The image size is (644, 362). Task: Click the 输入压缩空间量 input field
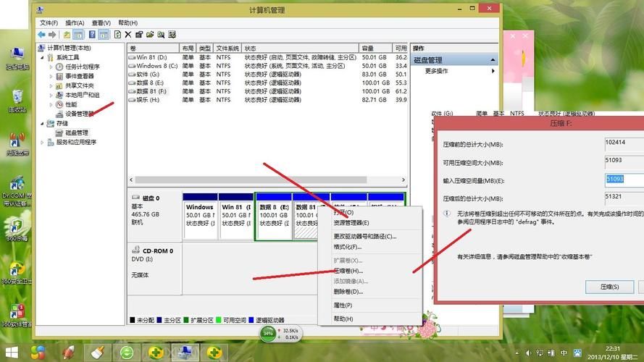(624, 180)
